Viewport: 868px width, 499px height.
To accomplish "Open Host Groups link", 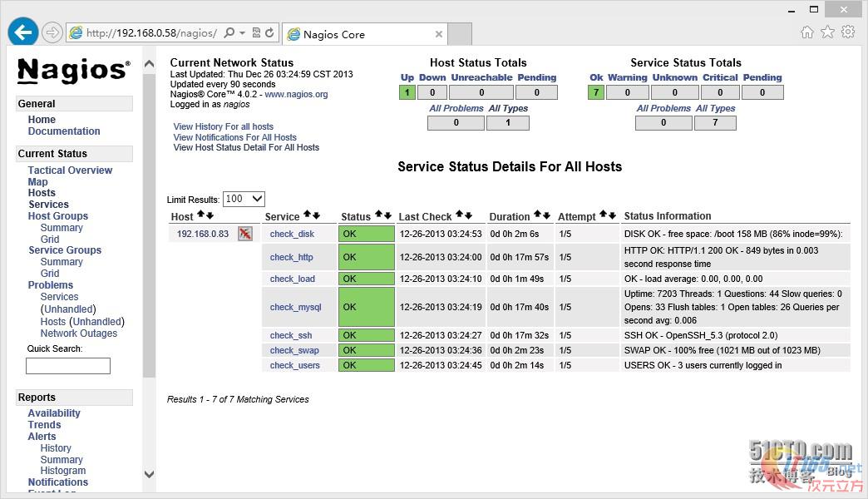I will click(58, 216).
